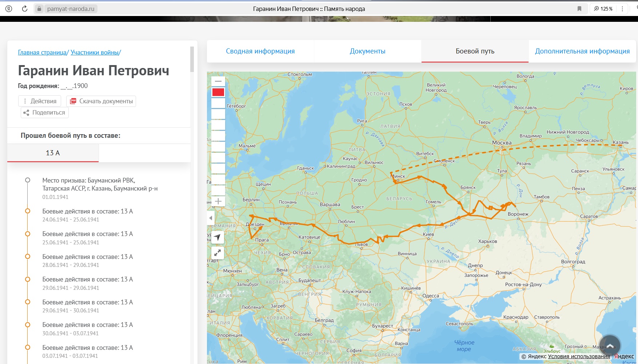Open the browser three-dot menu
This screenshot has width=638, height=364.
[622, 9]
